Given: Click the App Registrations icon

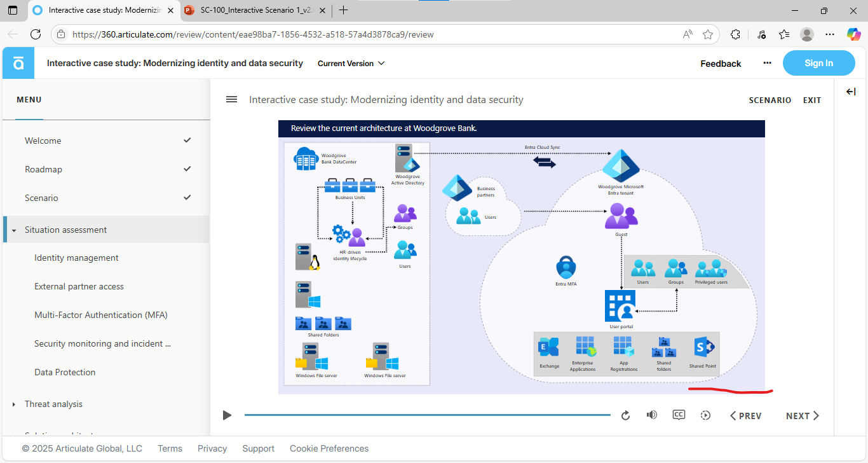Looking at the screenshot, I should point(623,347).
